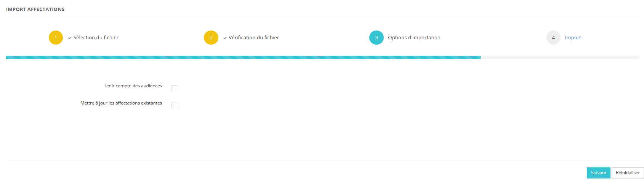Screen dimensions: 644x180
Task: Click the teal step 3 circle
Action: tap(376, 37)
